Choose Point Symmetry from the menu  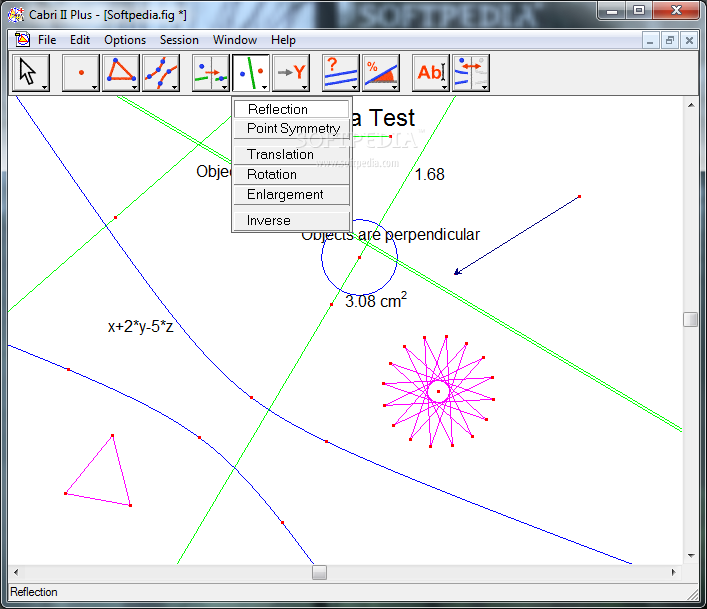(291, 128)
